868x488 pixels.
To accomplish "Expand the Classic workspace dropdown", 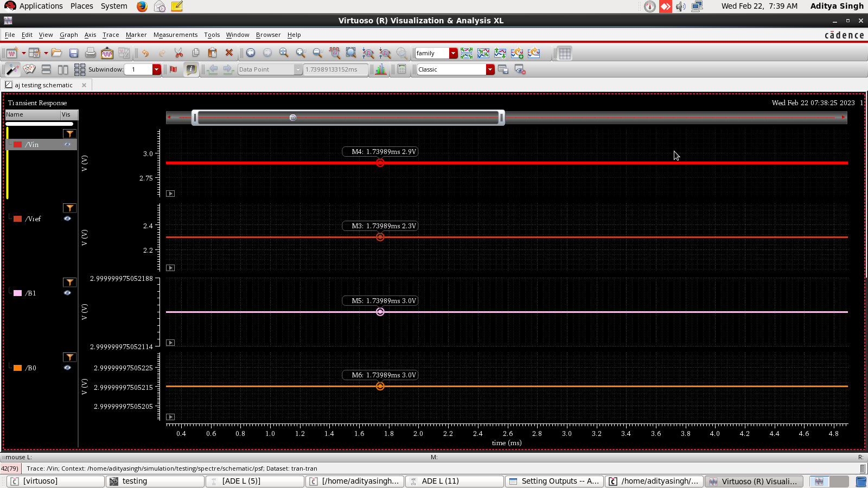I will tap(490, 69).
